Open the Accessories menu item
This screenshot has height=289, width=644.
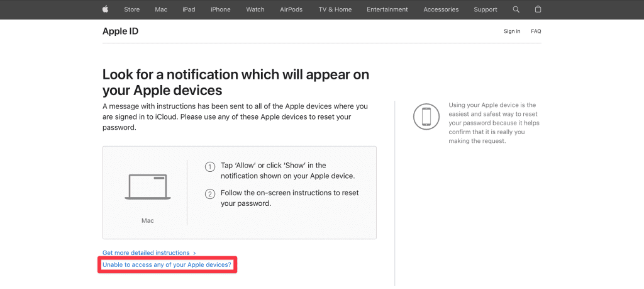click(x=441, y=9)
